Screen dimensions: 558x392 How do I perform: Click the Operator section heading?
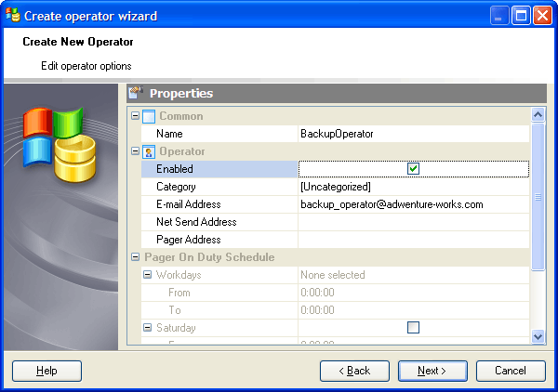point(182,151)
